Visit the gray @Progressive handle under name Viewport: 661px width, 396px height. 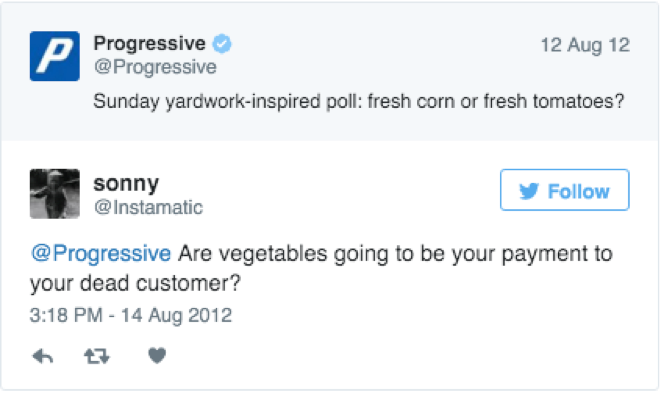click(155, 67)
